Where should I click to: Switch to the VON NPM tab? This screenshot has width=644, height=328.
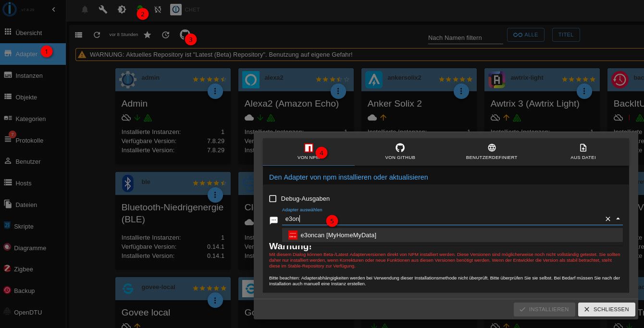[309, 152]
